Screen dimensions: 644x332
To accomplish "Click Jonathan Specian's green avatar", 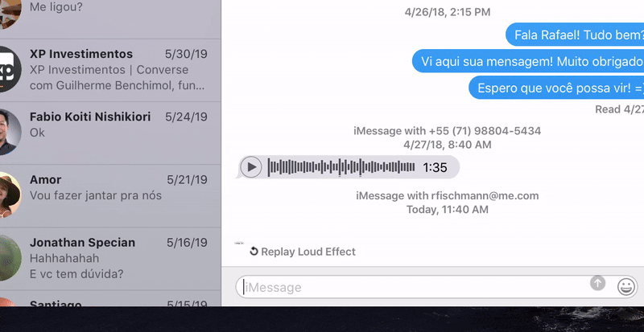I will coord(9,258).
